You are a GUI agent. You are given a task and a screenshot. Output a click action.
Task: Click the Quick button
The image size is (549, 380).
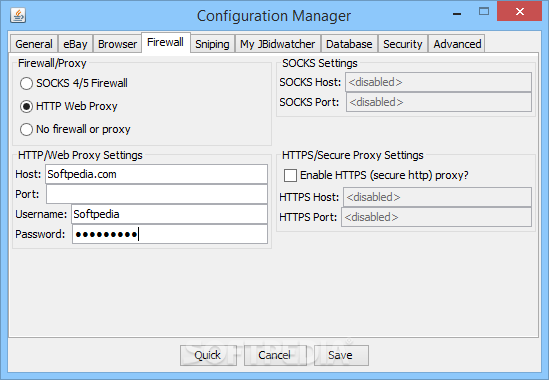pyautogui.click(x=208, y=355)
